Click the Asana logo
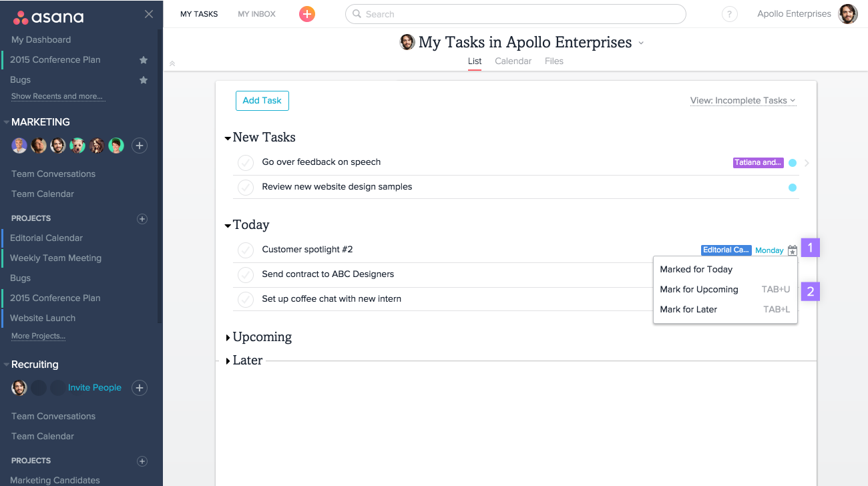 click(x=48, y=17)
